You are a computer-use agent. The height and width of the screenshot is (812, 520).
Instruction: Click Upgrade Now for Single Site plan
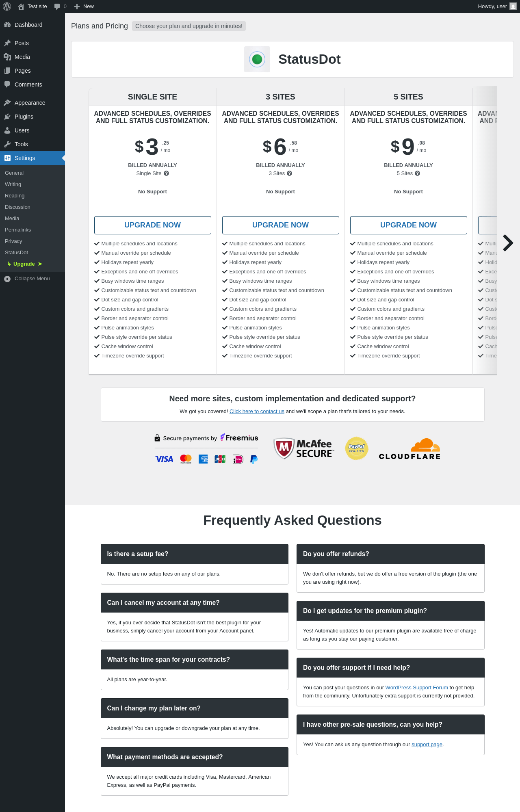153,225
